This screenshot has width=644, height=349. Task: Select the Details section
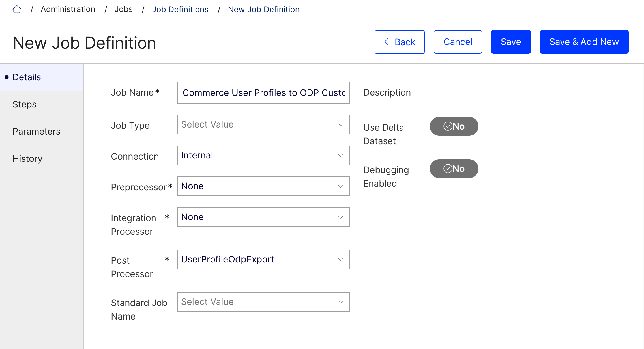[26, 77]
